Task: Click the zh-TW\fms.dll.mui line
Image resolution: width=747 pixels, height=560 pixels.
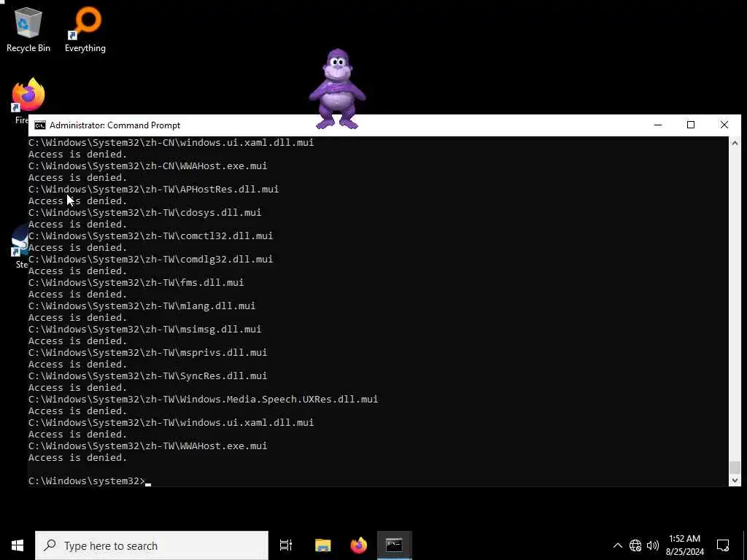Action: 136,282
